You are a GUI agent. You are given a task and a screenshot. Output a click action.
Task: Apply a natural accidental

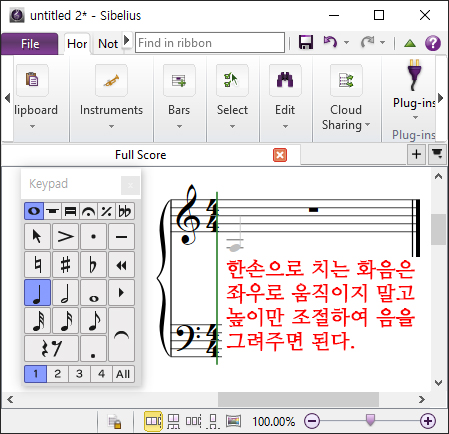37,265
